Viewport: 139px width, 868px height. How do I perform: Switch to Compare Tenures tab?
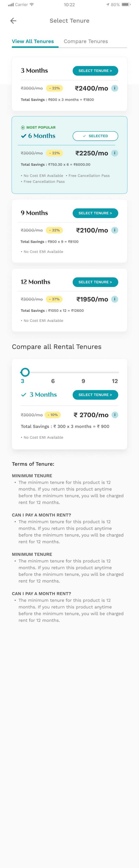click(x=86, y=42)
